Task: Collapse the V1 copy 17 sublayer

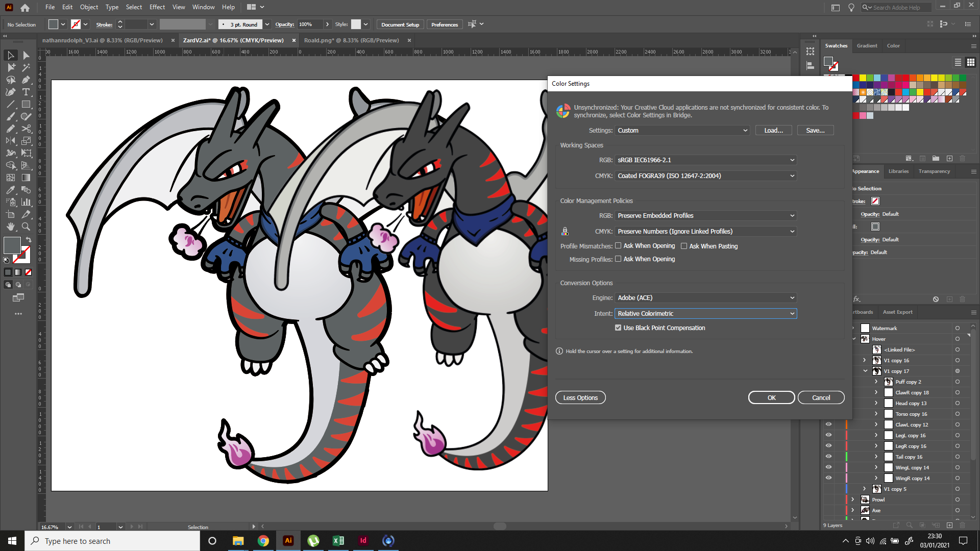Action: click(865, 371)
